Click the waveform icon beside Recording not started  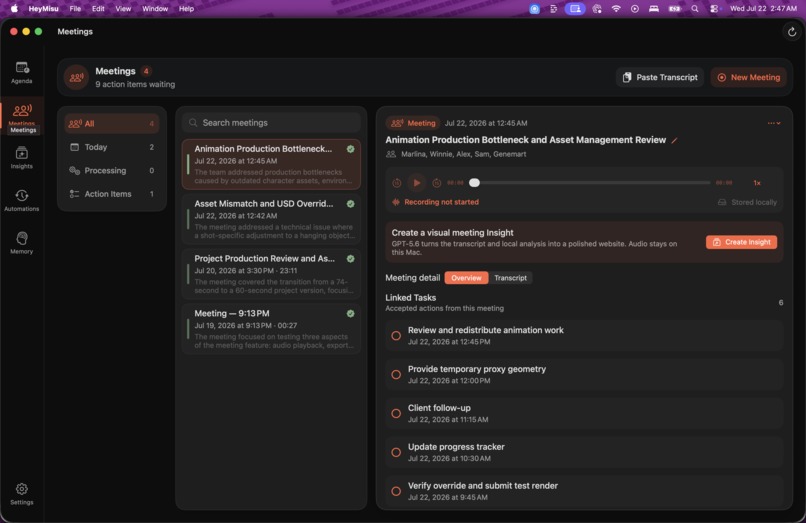396,202
